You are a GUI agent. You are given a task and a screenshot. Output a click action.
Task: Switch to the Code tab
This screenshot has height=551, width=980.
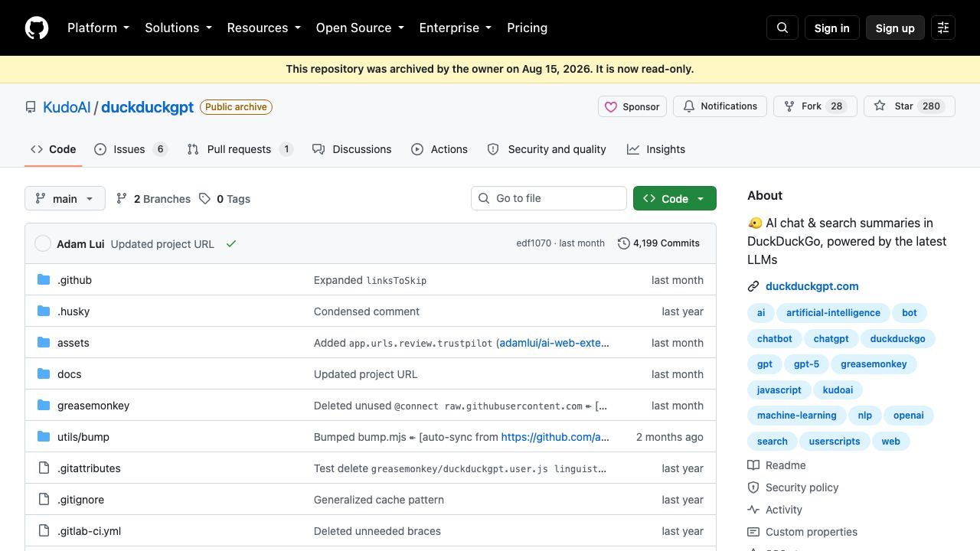[54, 149]
